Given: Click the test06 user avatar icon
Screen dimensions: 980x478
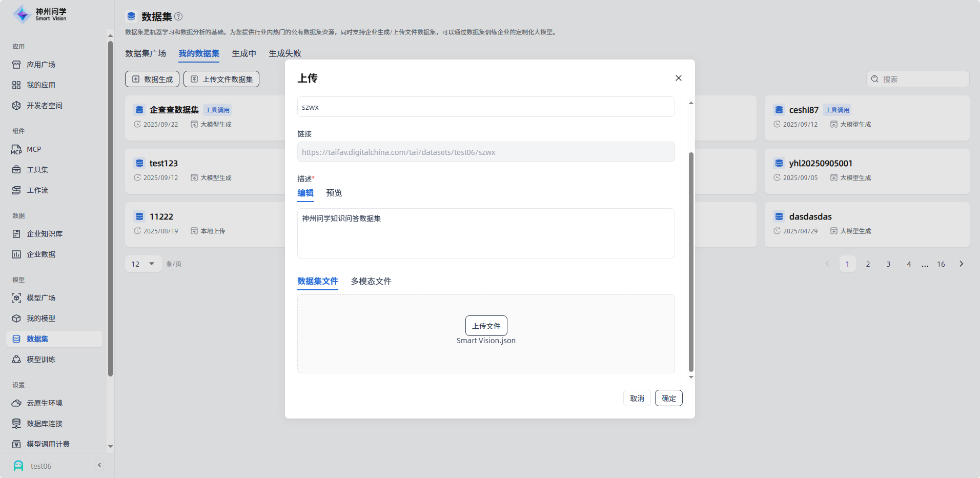Looking at the screenshot, I should 18,466.
